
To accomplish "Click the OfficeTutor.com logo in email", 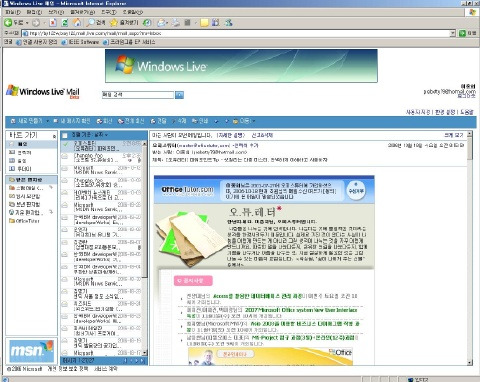I will (x=187, y=190).
